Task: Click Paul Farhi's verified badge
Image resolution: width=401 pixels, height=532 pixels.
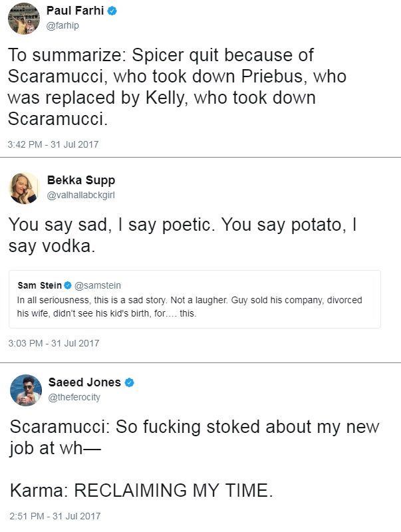Action: (x=112, y=11)
